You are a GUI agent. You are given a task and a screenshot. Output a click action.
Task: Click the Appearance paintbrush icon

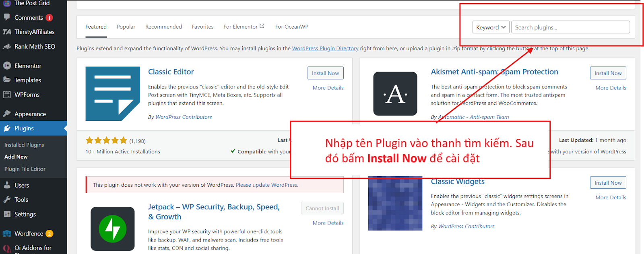(7, 114)
